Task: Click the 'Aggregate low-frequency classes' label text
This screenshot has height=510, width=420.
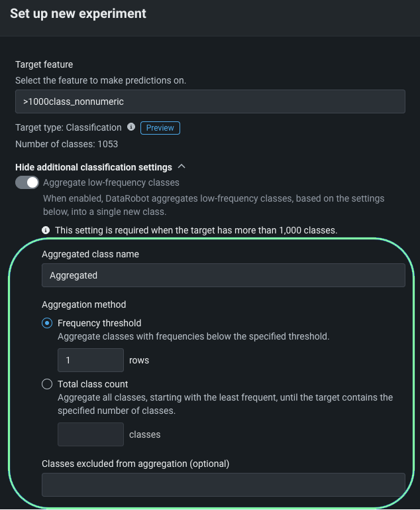Action: (x=111, y=182)
